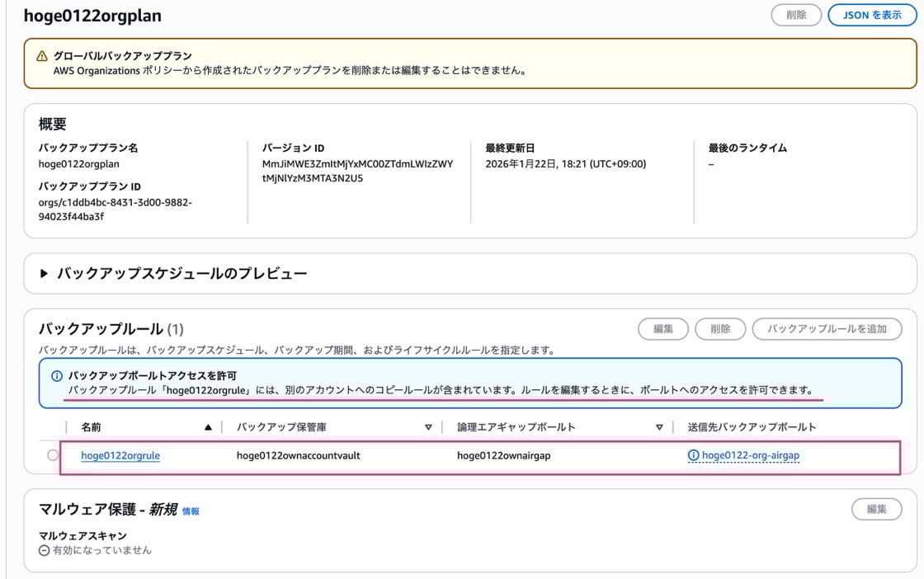Screen dimensions: 924x579
Task: Click 編集 button in バックアップルール section
Action: [663, 329]
